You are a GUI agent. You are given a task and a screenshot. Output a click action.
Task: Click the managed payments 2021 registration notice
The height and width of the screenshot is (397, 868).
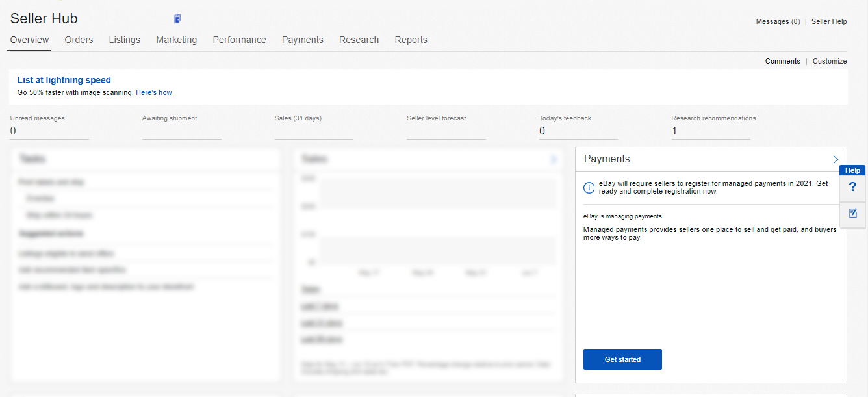point(713,188)
